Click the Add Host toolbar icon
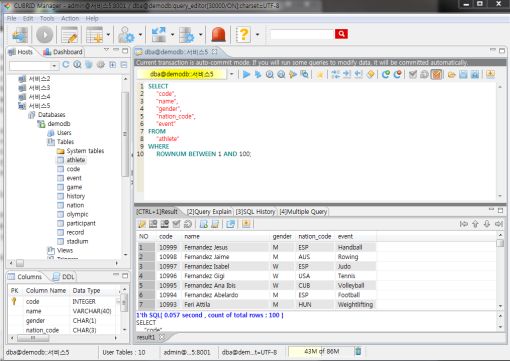The image size is (510, 361). click(20, 35)
